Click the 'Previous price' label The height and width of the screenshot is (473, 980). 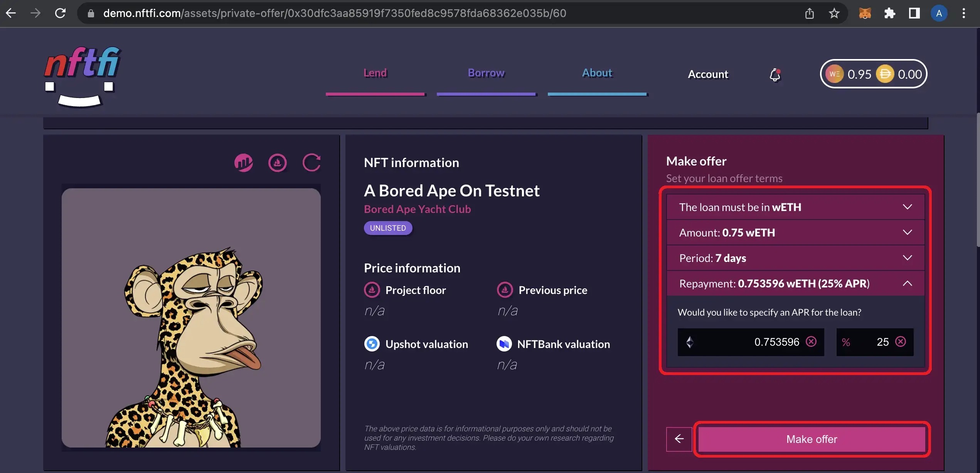click(553, 290)
